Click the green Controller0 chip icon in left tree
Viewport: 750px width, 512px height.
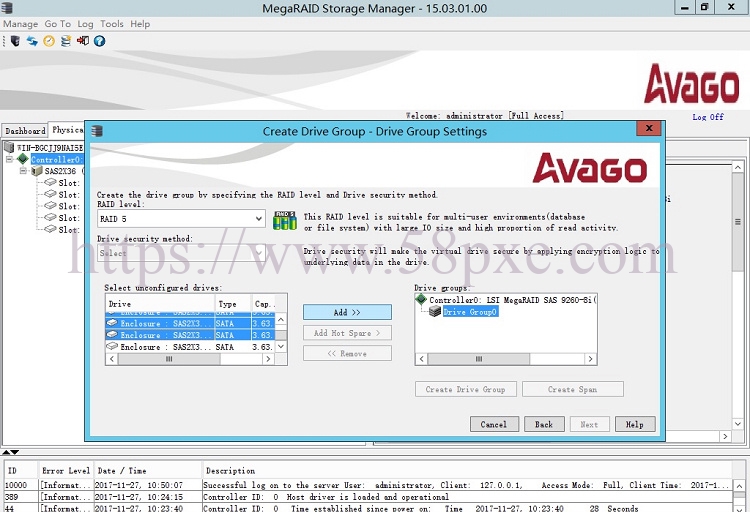coord(22,158)
